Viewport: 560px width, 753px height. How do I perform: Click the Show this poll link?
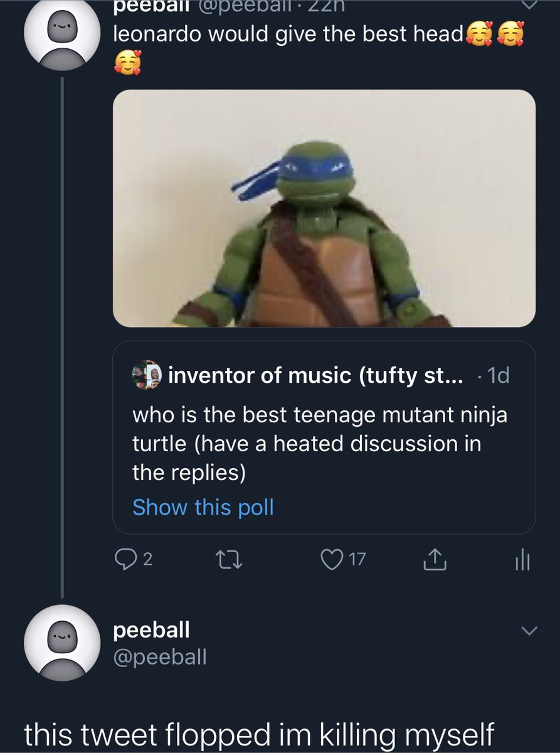point(203,507)
